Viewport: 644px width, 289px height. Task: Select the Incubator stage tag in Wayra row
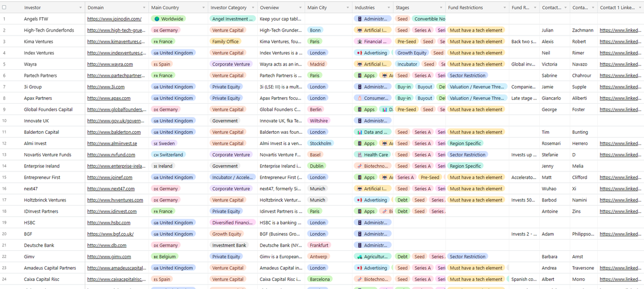[x=407, y=64]
